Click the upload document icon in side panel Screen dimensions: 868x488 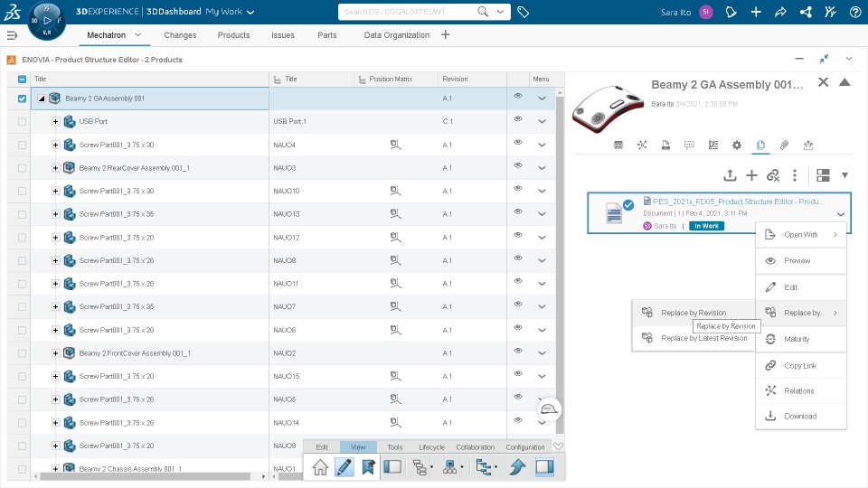tap(730, 175)
